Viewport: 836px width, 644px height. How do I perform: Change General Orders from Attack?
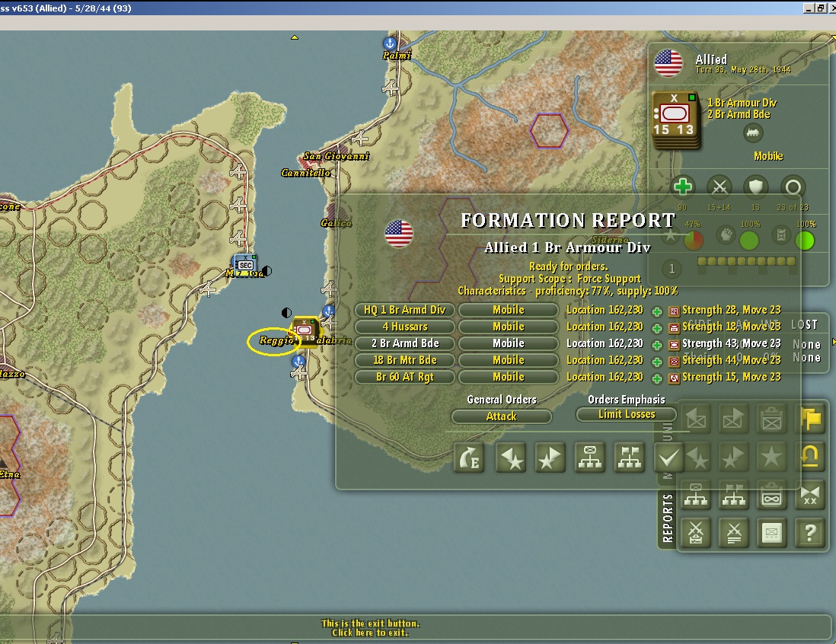(501, 416)
